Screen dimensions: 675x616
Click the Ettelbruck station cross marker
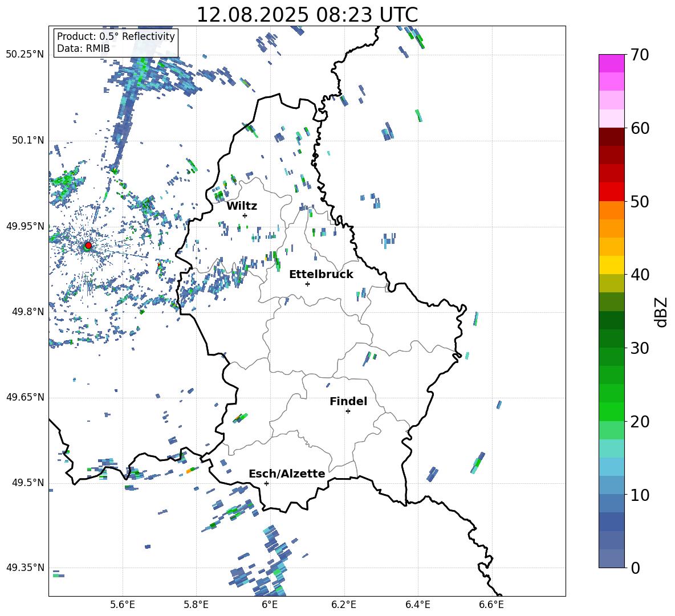pyautogui.click(x=307, y=284)
